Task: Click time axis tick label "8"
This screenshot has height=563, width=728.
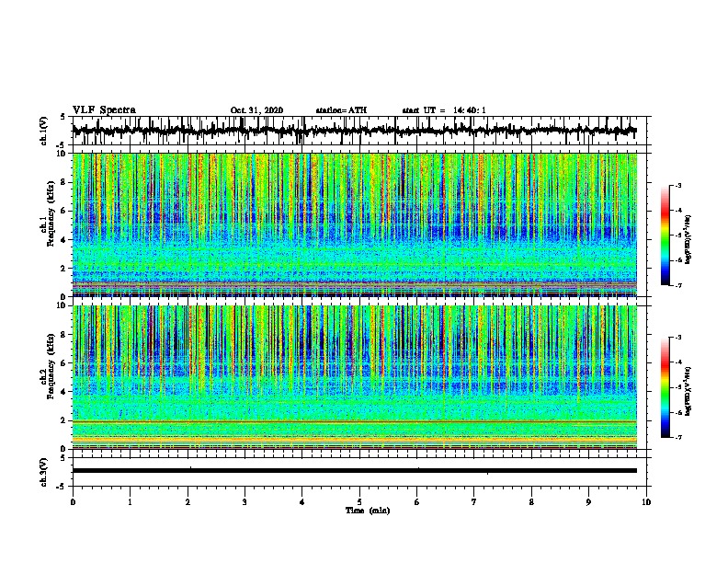Action: [x=531, y=502]
